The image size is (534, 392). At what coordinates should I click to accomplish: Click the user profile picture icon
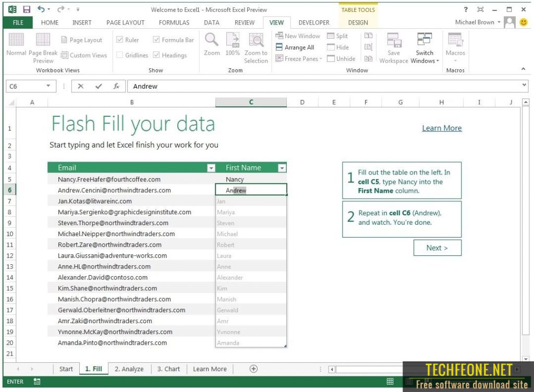click(509, 22)
